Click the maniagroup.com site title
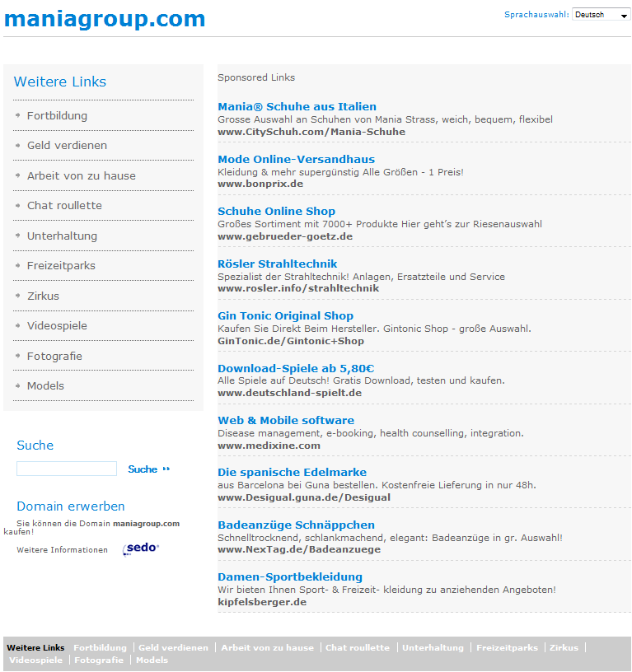 pos(105,19)
